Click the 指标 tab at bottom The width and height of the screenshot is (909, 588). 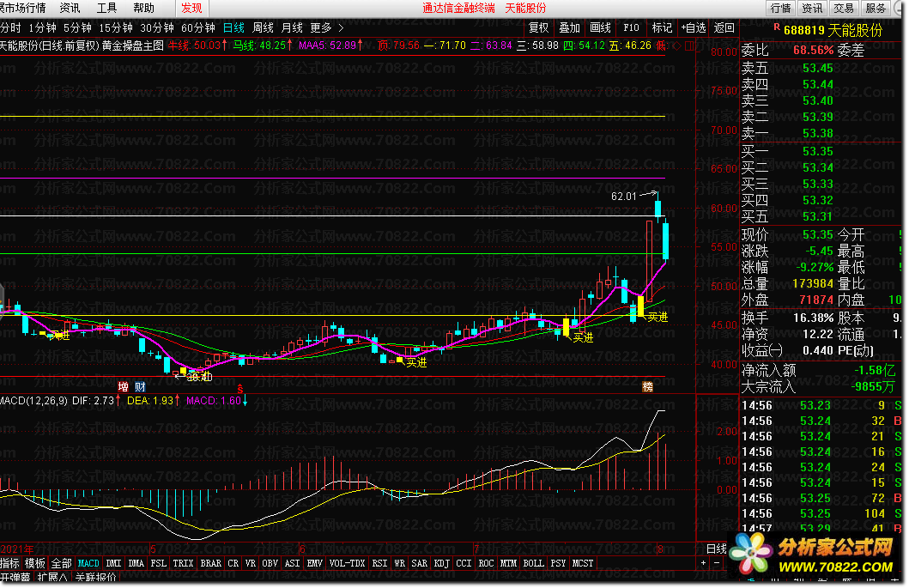(9, 563)
